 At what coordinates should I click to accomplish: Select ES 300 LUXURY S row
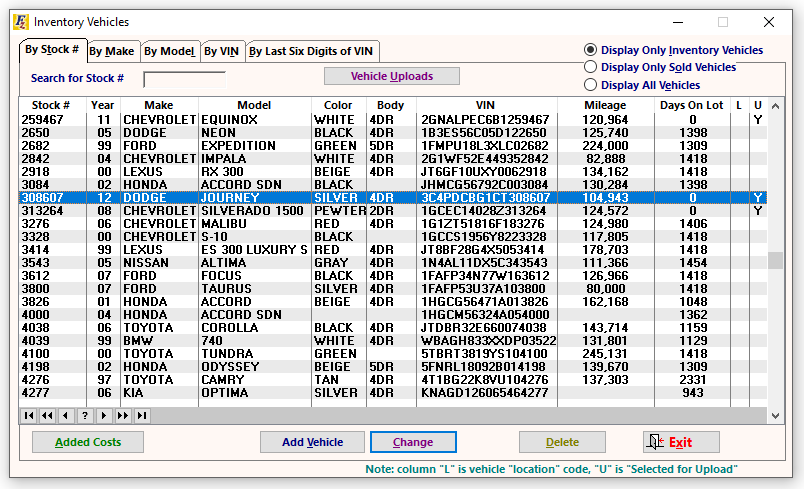[393, 250]
